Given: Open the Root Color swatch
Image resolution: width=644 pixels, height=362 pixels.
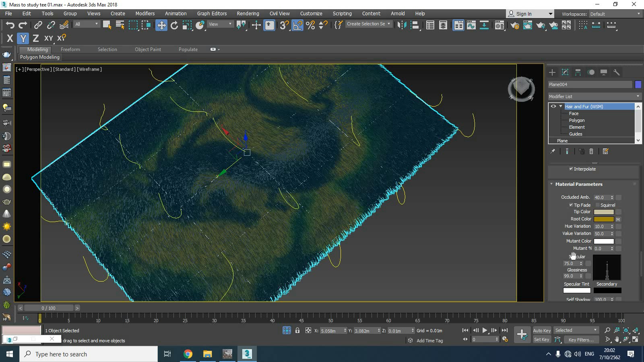Looking at the screenshot, I should point(604,219).
